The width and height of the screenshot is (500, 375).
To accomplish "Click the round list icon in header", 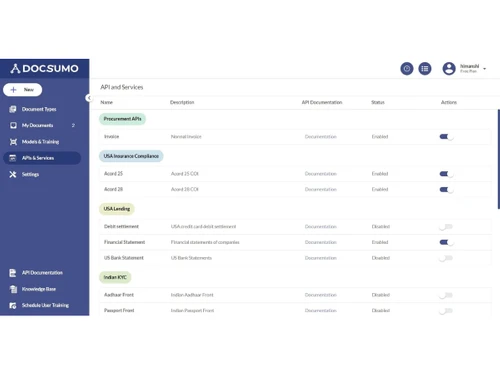I will pyautogui.click(x=425, y=69).
